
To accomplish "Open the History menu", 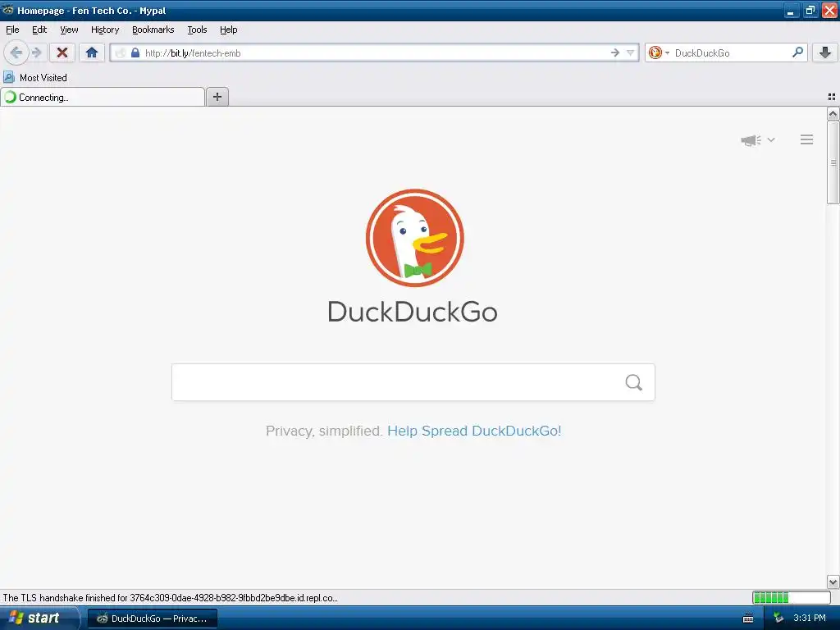I will [x=105, y=30].
